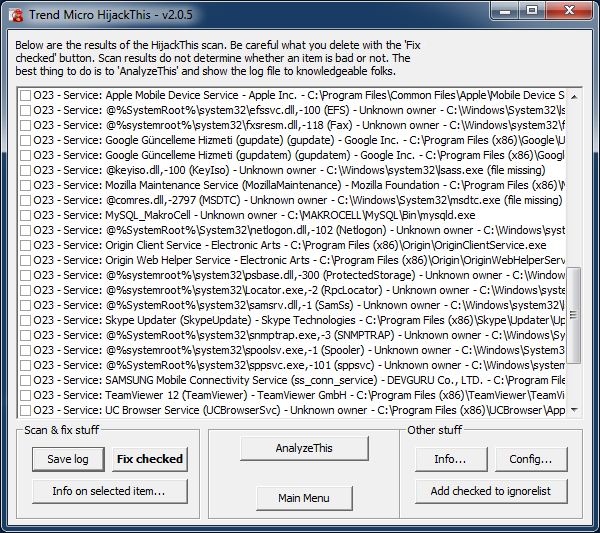Click the HijackThis title bar app icon
600x533 pixels.
point(16,15)
